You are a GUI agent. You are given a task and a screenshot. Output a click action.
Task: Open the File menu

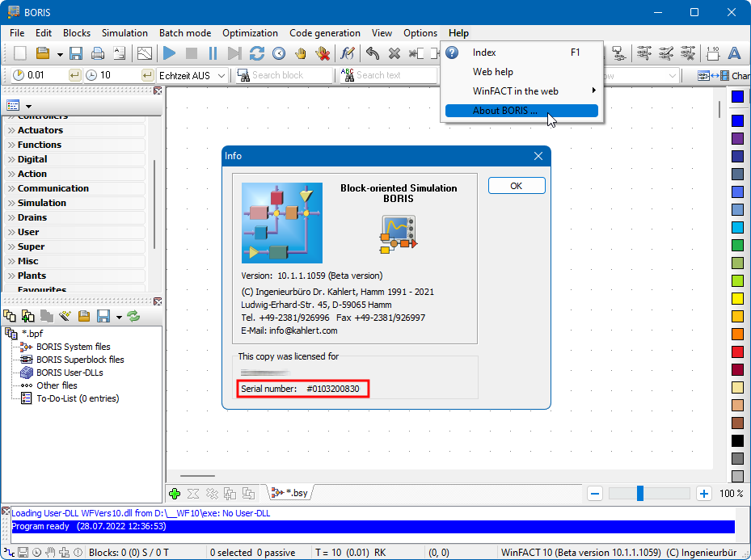pos(17,33)
